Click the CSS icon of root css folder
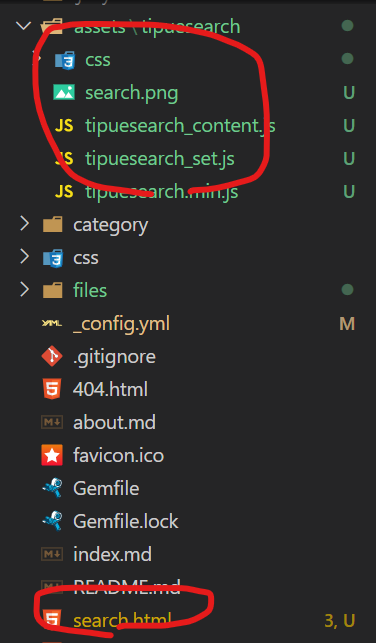 53,258
